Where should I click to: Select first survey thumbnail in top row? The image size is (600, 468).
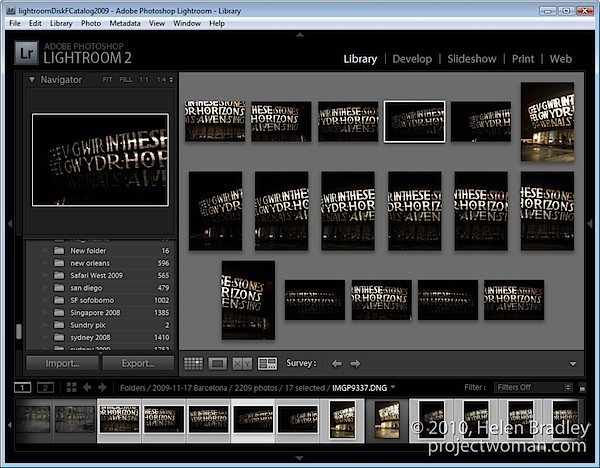(x=215, y=121)
